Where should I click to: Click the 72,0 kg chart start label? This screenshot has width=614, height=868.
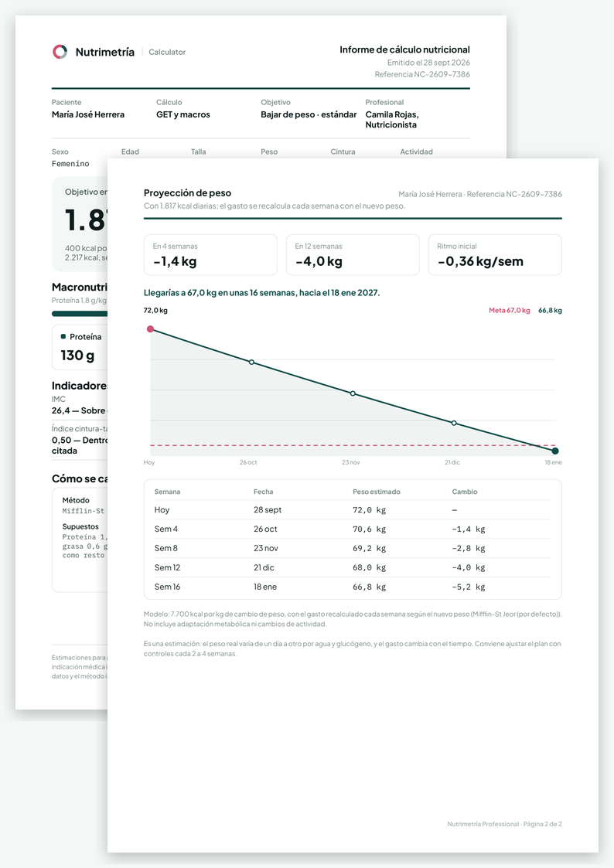(x=155, y=311)
